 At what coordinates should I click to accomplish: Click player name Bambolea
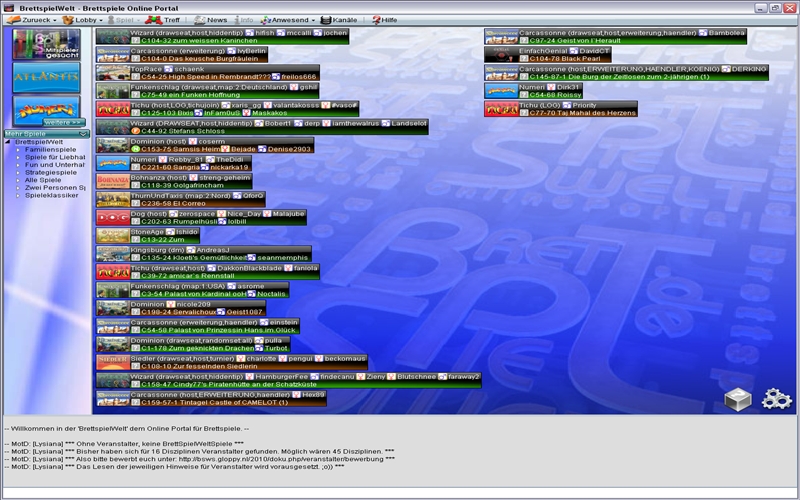pyautogui.click(x=727, y=33)
